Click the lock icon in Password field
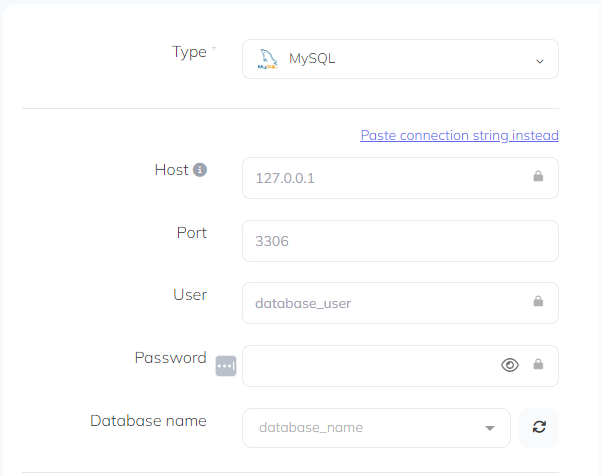Screen dimensions: 601x476 pyautogui.click(x=538, y=365)
